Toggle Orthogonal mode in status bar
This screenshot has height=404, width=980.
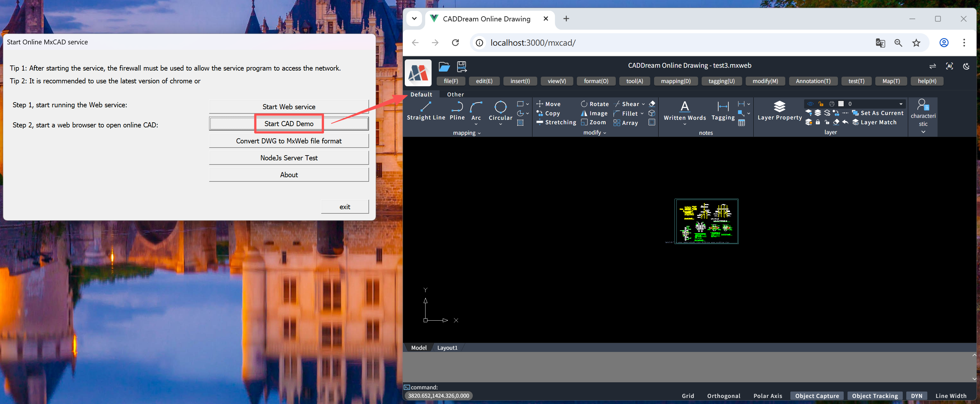(723, 396)
